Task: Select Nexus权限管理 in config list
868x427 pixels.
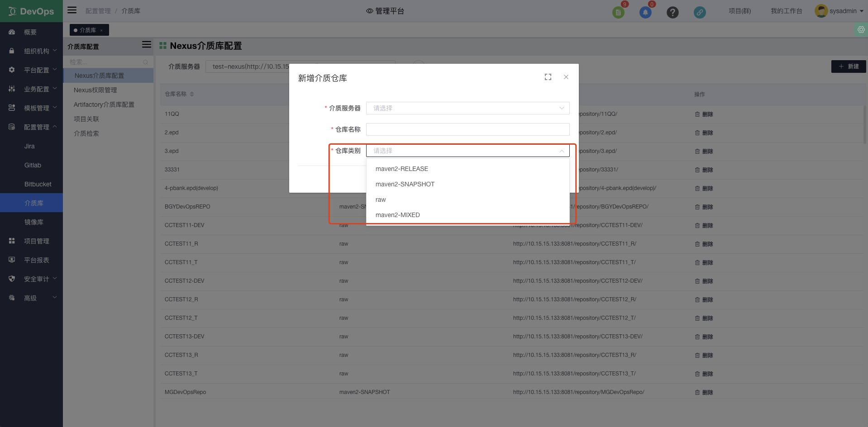Action: (108, 90)
